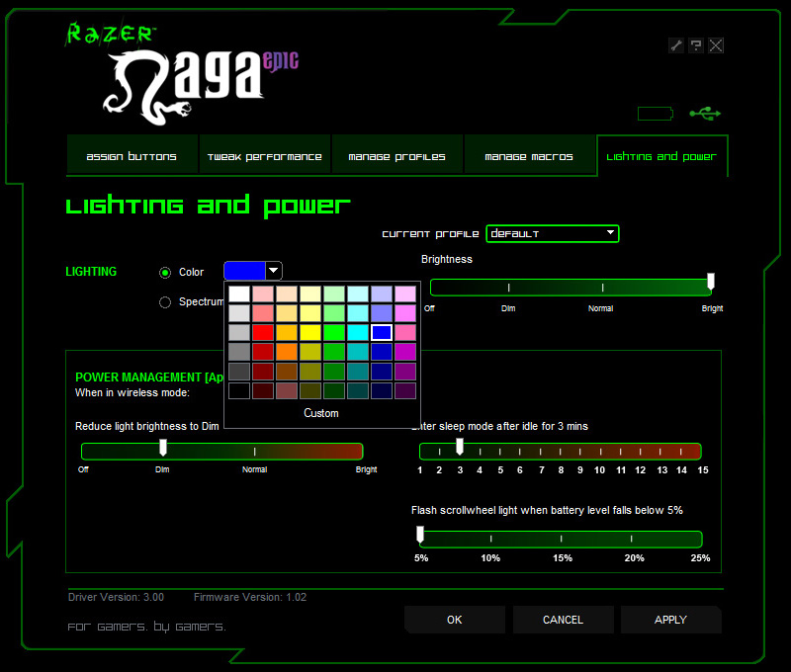
Task: Switch to the Assign Buttons tab
Action: pos(132,156)
